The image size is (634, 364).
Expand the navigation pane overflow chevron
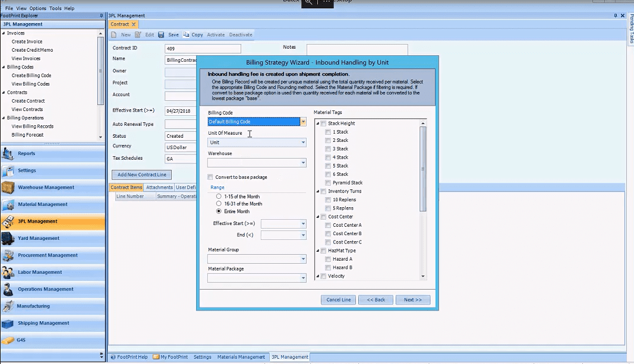click(x=101, y=356)
